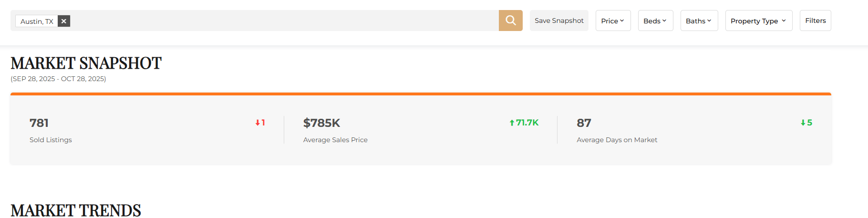Click the 87 average days value
868x218 pixels.
coord(584,123)
